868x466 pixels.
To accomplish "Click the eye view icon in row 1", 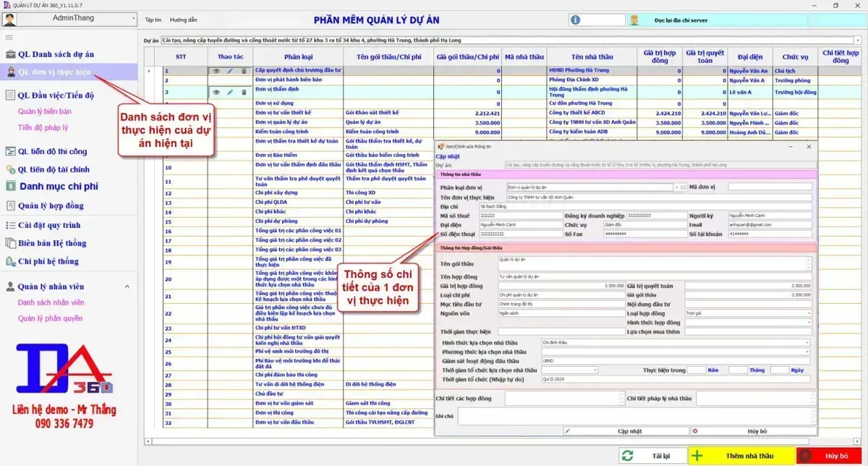I will point(216,71).
